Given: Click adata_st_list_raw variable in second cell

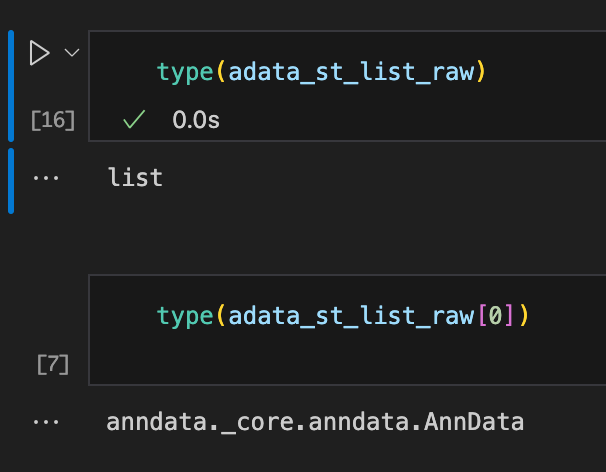Looking at the screenshot, I should (x=351, y=316).
